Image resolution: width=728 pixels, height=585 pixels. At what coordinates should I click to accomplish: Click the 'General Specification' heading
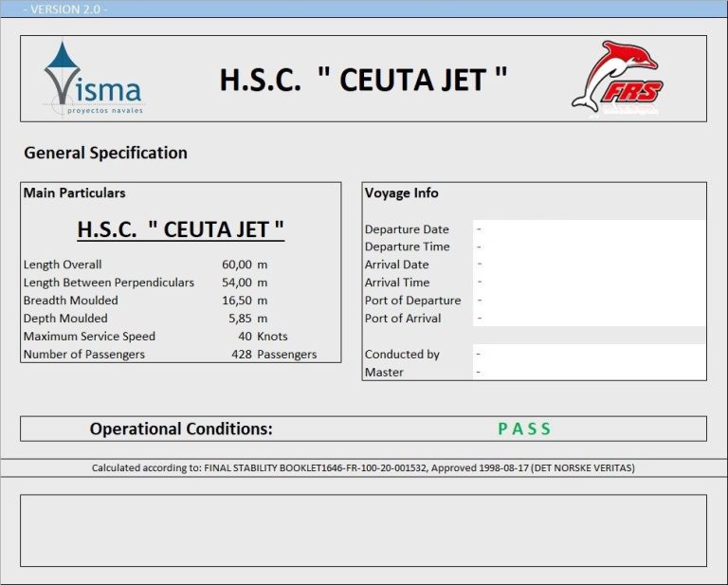(x=105, y=153)
